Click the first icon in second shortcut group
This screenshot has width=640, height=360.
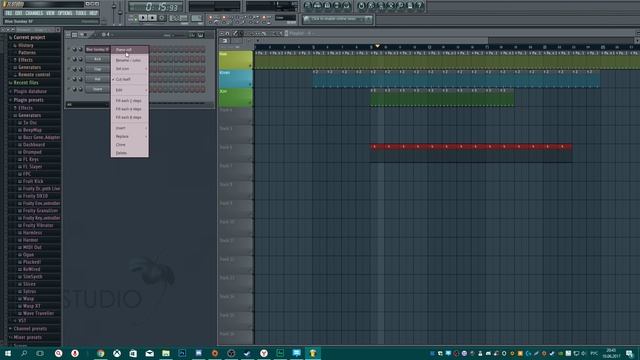(x=361, y=5)
